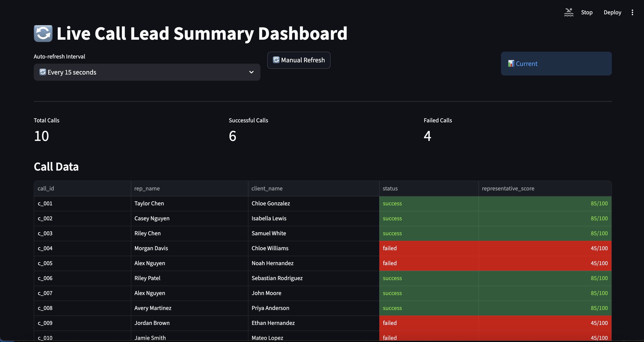Click the bar chart icon beside Current
The image size is (644, 342).
[x=511, y=64]
